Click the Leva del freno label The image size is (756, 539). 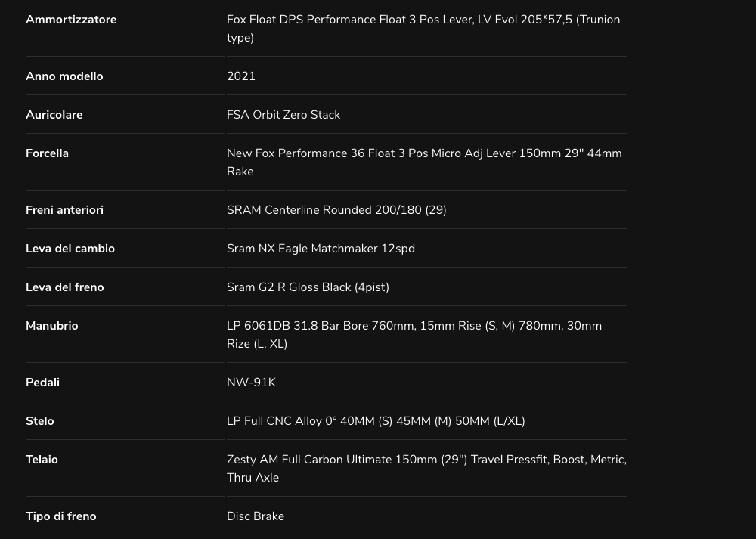click(x=64, y=287)
